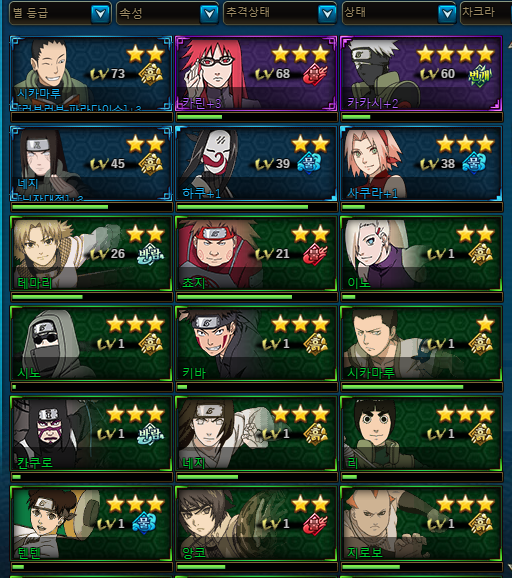Choose the 이노 ninja card
512x578 pixels.
[421, 254]
